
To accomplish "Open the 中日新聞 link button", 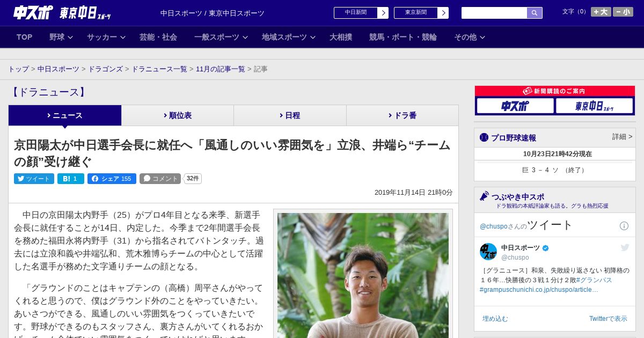I will coord(356,13).
